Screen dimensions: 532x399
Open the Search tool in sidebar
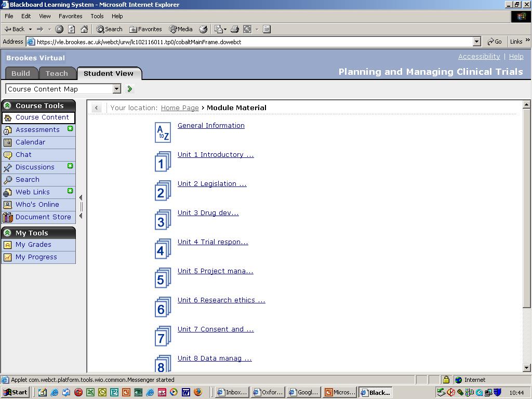tap(38, 180)
